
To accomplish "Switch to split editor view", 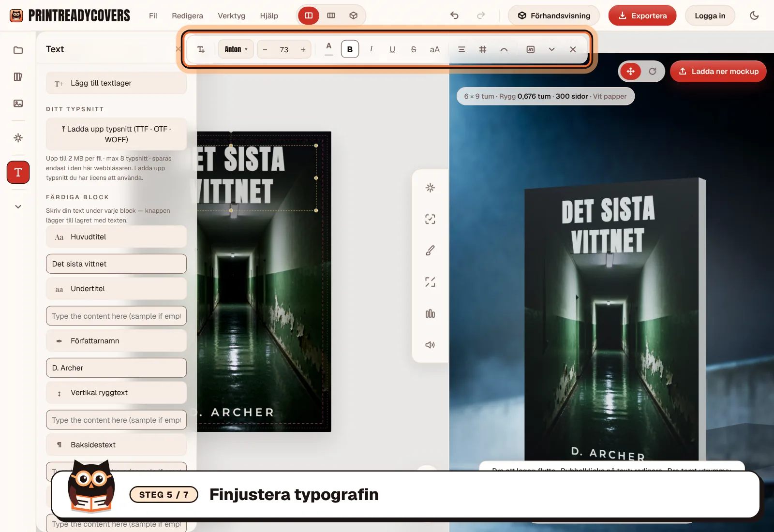I will [x=309, y=15].
